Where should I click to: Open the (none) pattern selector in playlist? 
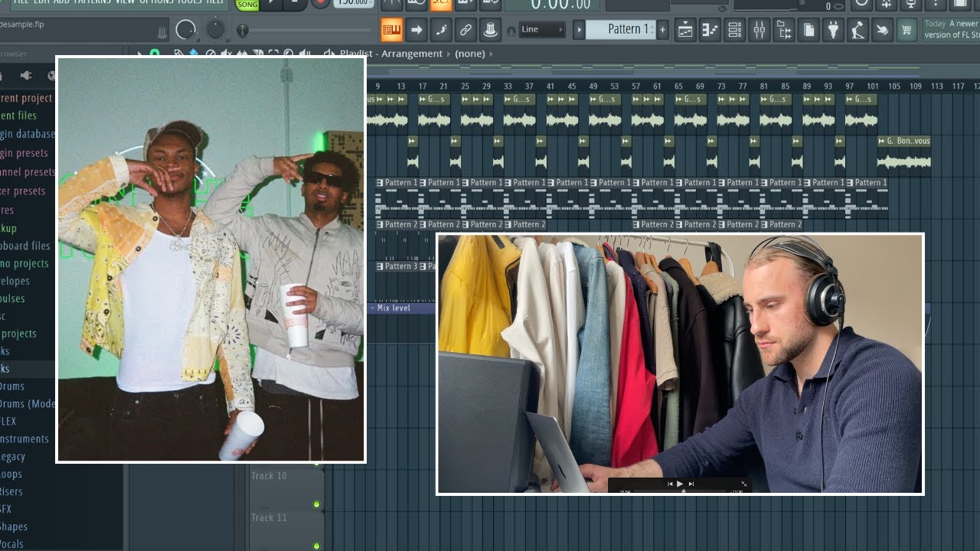[x=469, y=54]
